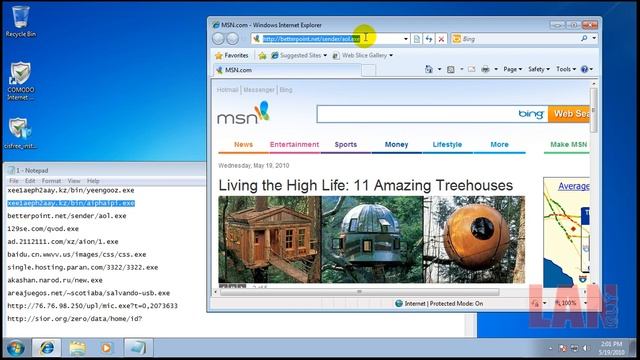This screenshot has width=640, height=360.
Task: Click the Home page icon in command bar
Action: coord(429,69)
